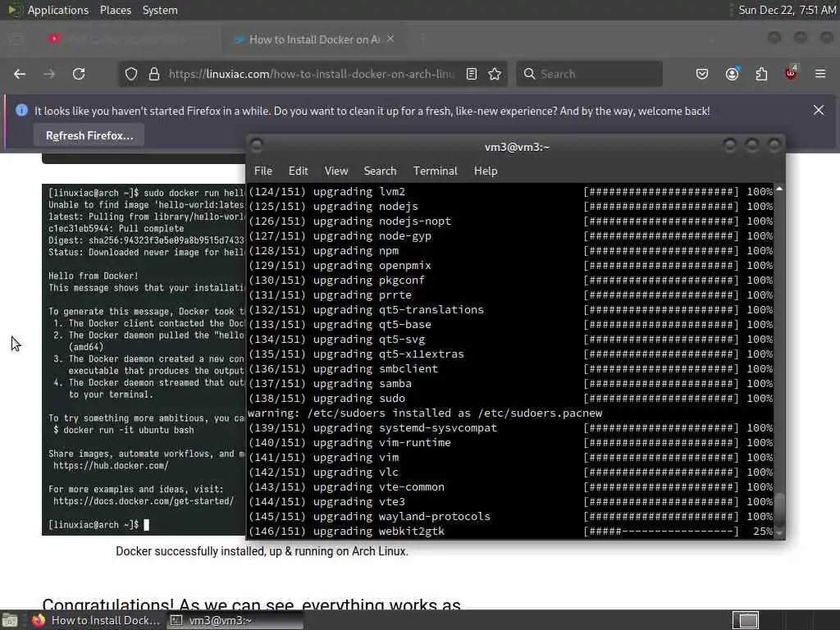Click the Docker successfully installed caption
This screenshot has width=840, height=630.
coord(262,551)
